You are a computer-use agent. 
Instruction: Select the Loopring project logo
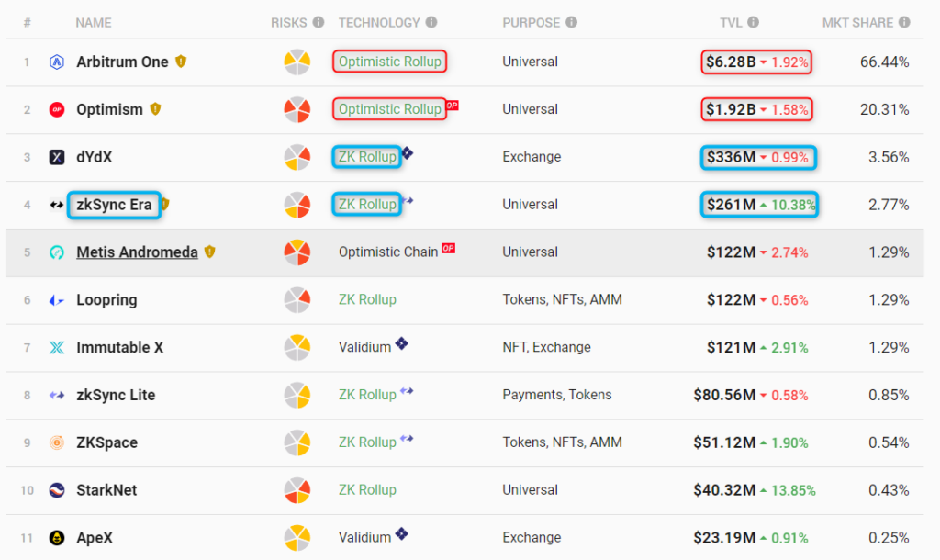(x=56, y=300)
